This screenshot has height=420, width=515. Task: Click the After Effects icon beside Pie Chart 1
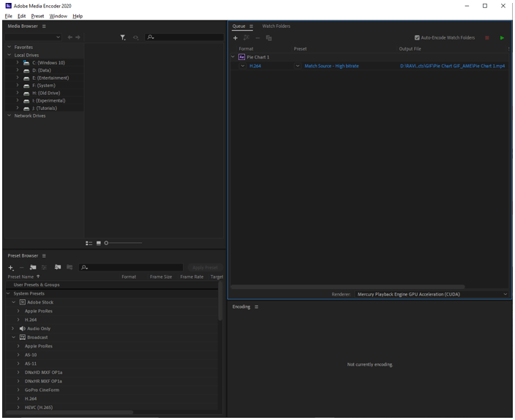tap(241, 57)
